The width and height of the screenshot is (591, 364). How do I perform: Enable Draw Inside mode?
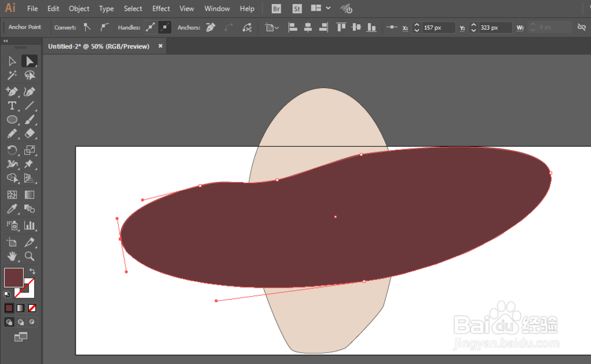coord(33,322)
